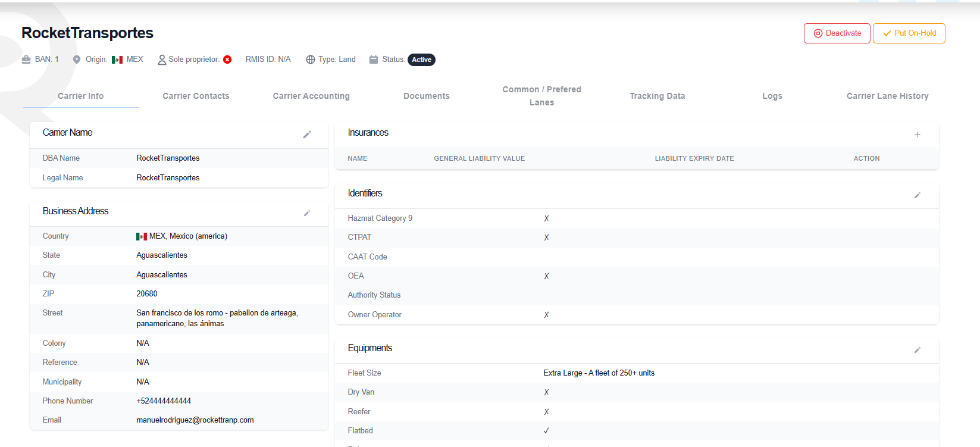Go to the Documents tab
Screen dimensions: 980x447
click(427, 96)
